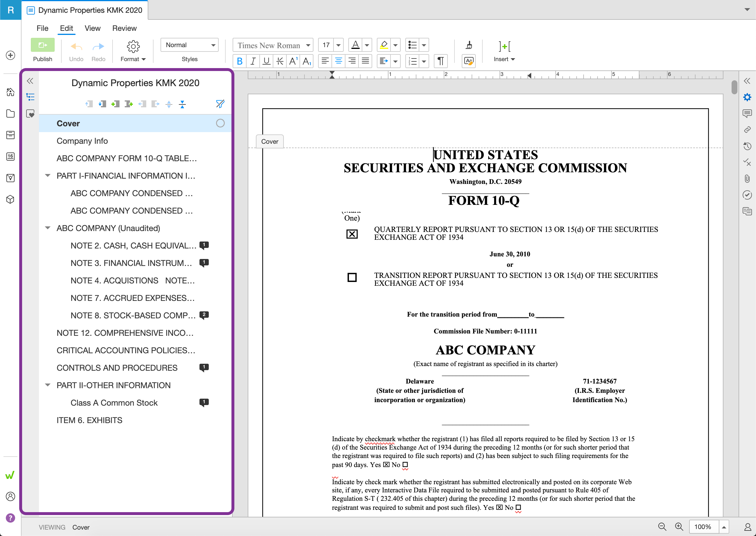Show paragraph marks with pilcrow icon
756x536 pixels.
coord(440,61)
